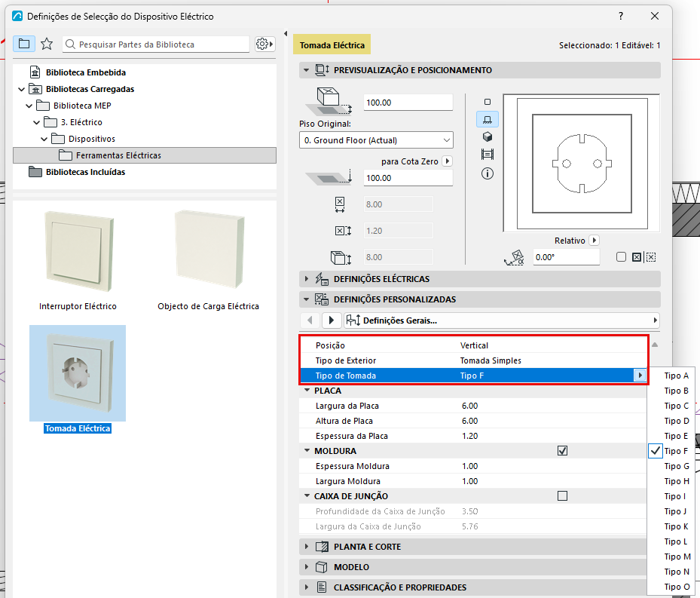The image size is (700, 598).
Task: Click the library search field
Action: [x=156, y=44]
